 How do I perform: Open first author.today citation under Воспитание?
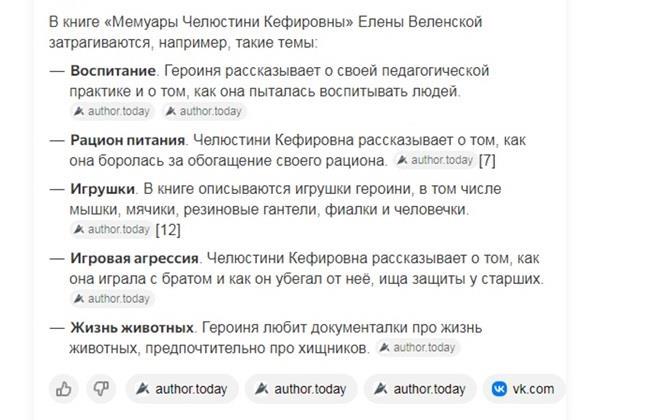click(x=112, y=111)
